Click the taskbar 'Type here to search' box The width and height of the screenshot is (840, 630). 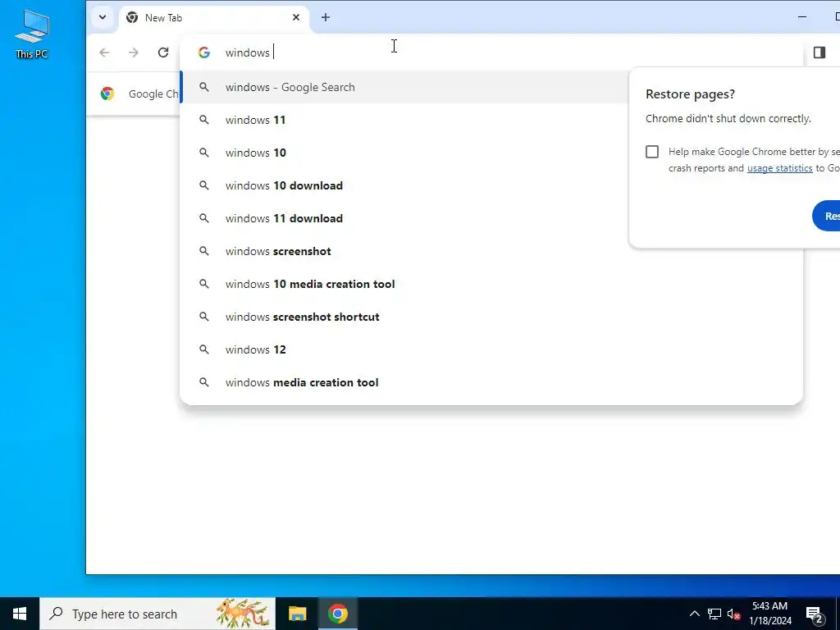click(x=157, y=614)
